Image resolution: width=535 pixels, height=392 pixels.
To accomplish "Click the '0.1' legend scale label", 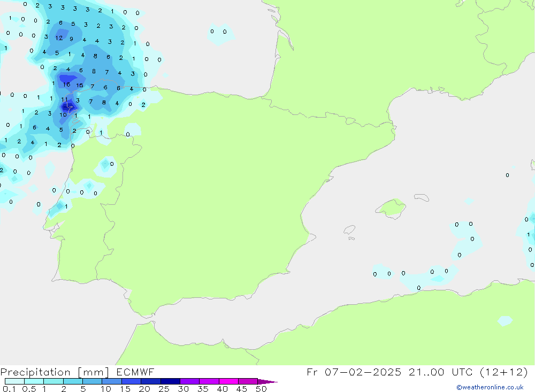I will [9, 389].
